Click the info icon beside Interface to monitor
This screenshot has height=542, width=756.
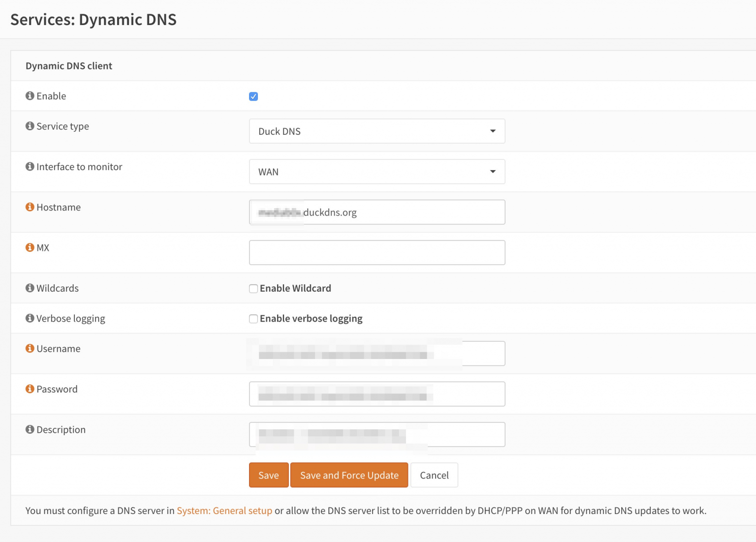pos(30,167)
